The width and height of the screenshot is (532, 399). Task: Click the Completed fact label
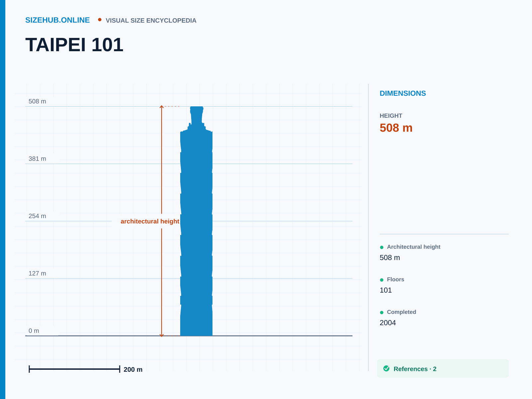coord(402,312)
